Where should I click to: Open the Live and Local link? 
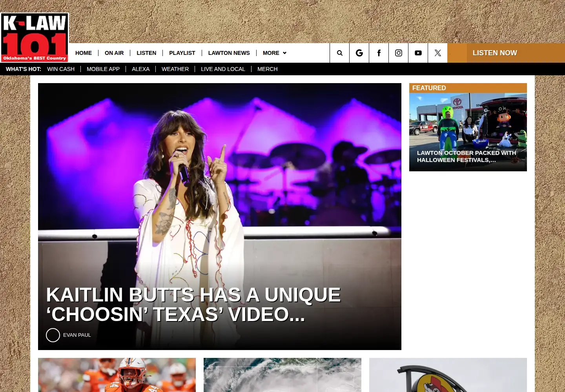(223, 69)
